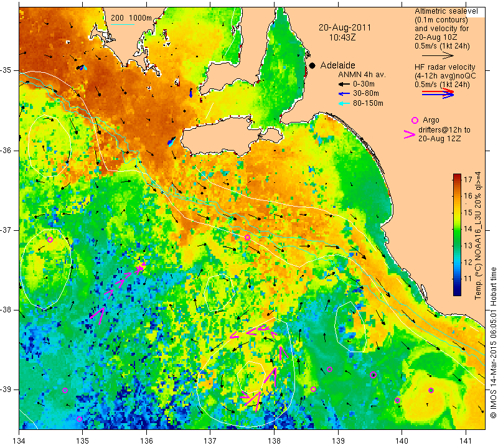Click the Adelaide label

337,65
